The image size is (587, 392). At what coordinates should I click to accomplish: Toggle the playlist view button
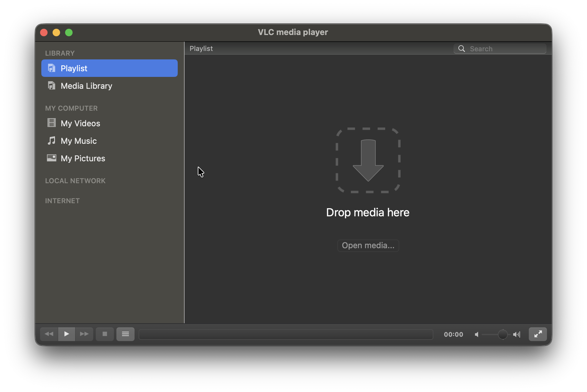125,334
